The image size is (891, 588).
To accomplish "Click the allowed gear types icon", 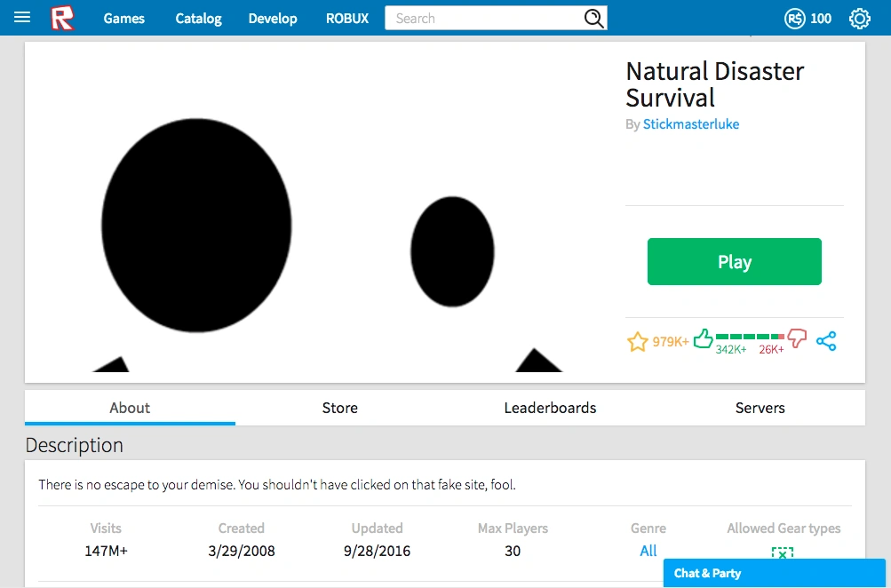I will pos(783,552).
